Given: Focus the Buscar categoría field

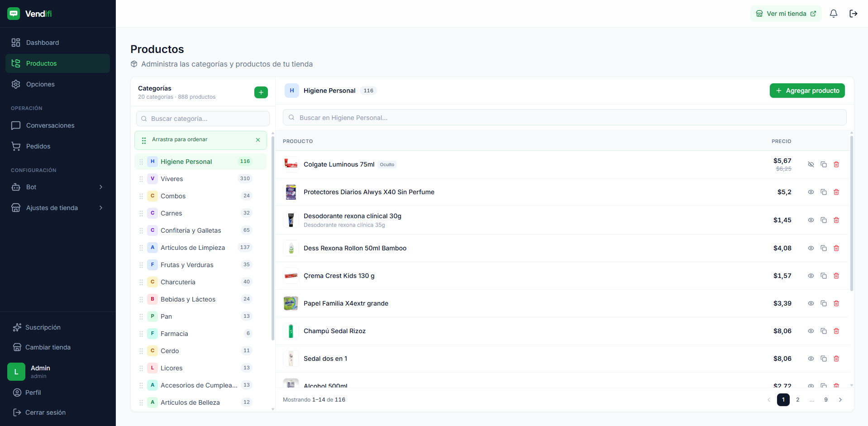Looking at the screenshot, I should click(203, 119).
